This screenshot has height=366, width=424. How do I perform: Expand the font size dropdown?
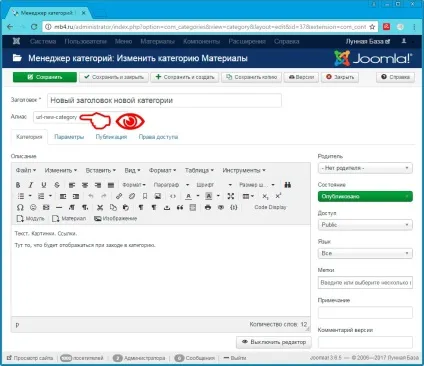pyautogui.click(x=257, y=185)
